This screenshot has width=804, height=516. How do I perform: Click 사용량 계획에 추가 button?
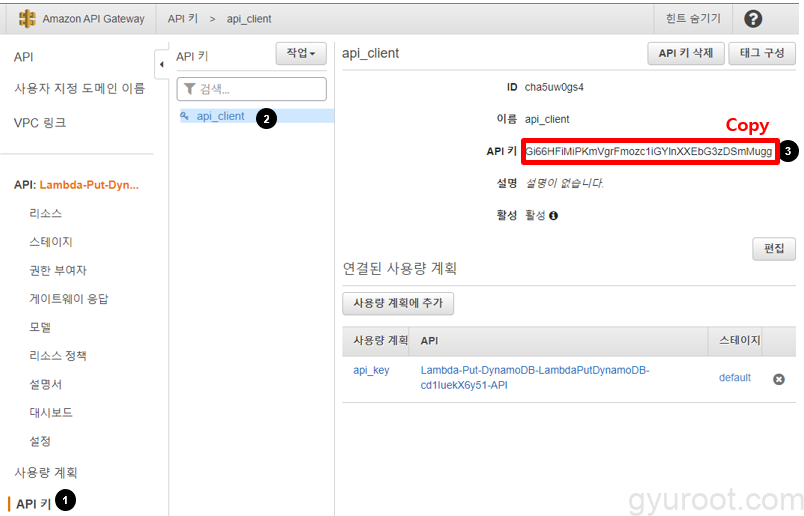coord(398,303)
